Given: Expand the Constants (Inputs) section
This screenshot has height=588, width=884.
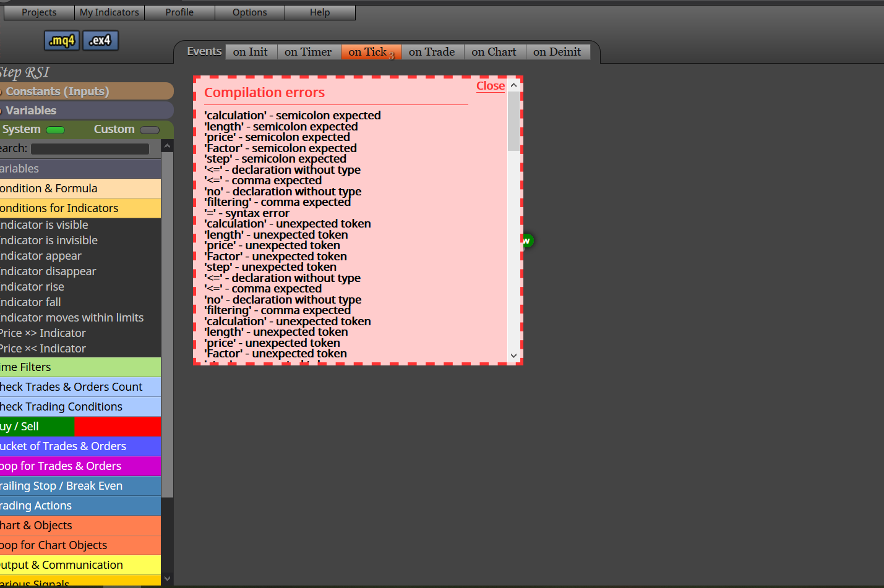Looking at the screenshot, I should click(87, 92).
